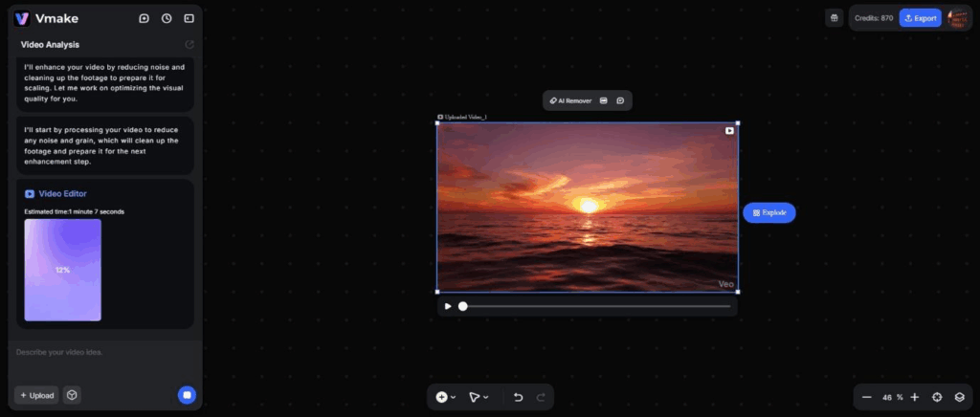Click the Explode button

769,213
